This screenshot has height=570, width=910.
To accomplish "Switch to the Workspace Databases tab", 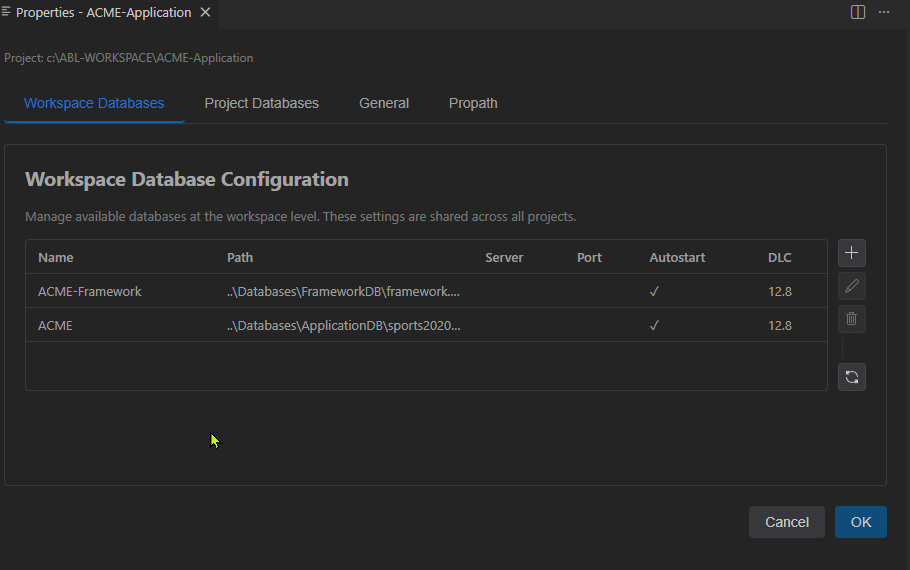I will tap(94, 103).
